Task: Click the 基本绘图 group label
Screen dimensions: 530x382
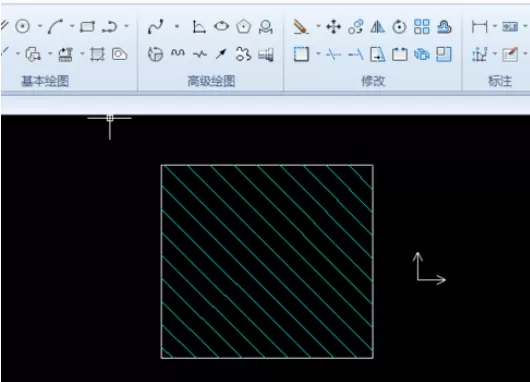Action: click(45, 81)
